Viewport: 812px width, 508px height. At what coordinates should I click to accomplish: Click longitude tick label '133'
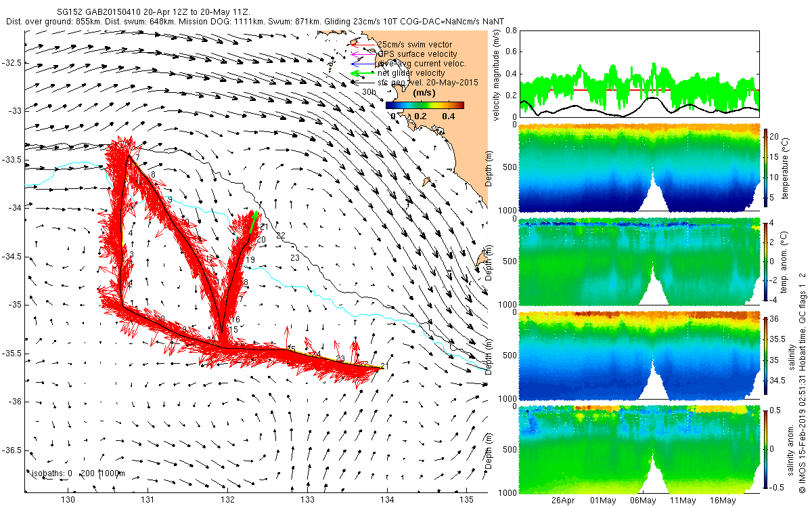click(307, 500)
